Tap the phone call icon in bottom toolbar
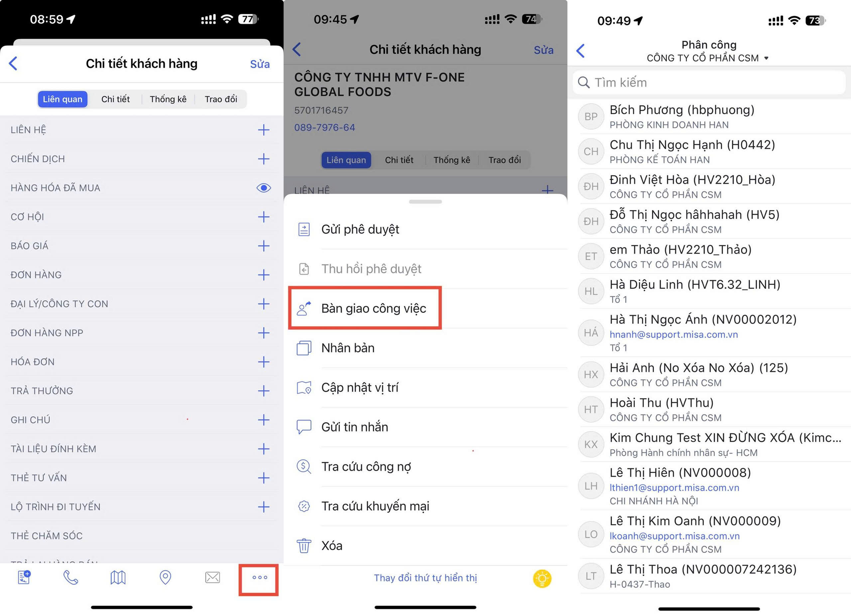This screenshot has width=851, height=616. click(70, 577)
